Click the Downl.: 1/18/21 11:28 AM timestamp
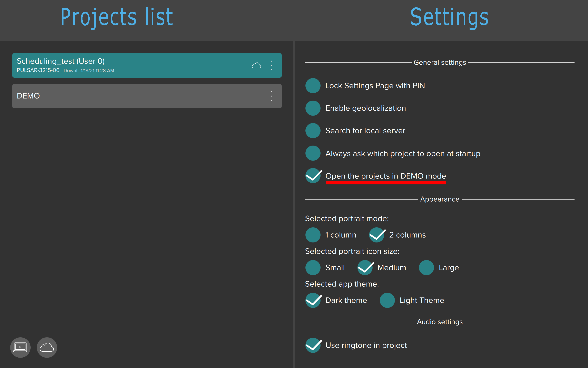 pos(89,71)
